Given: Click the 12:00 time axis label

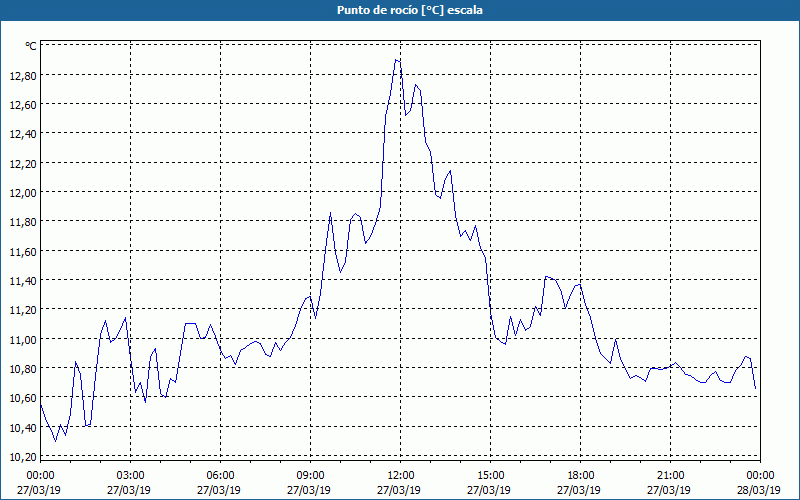Looking at the screenshot, I should point(401,476).
